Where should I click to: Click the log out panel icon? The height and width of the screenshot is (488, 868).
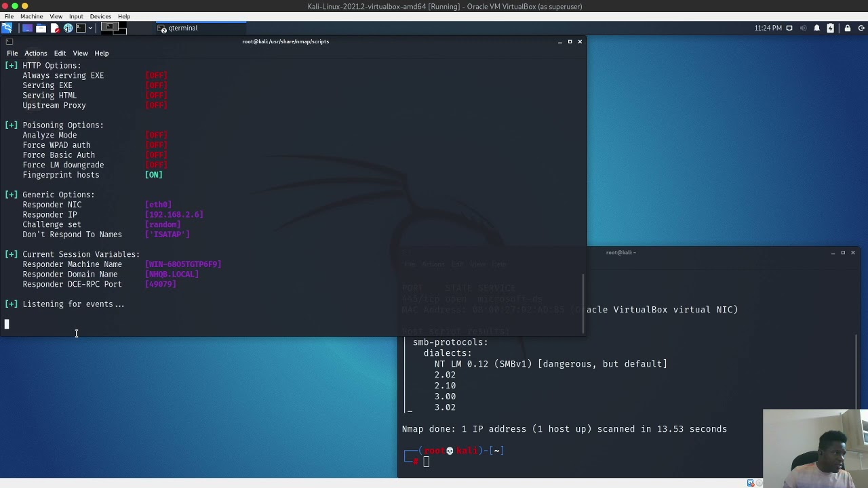click(x=861, y=28)
